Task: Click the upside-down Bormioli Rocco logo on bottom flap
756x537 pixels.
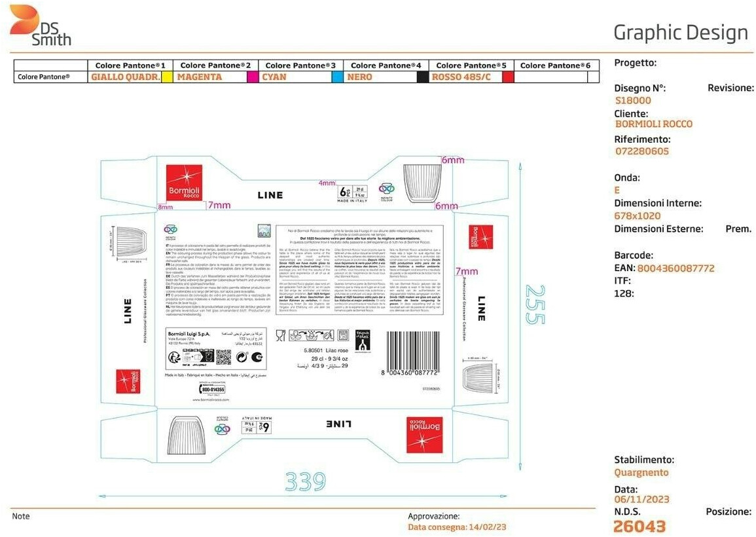Action: point(424,434)
